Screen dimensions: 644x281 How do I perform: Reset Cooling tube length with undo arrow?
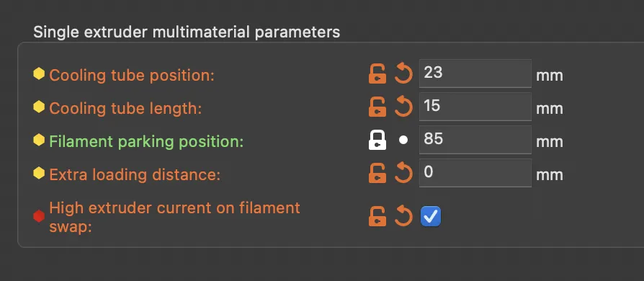click(x=403, y=107)
